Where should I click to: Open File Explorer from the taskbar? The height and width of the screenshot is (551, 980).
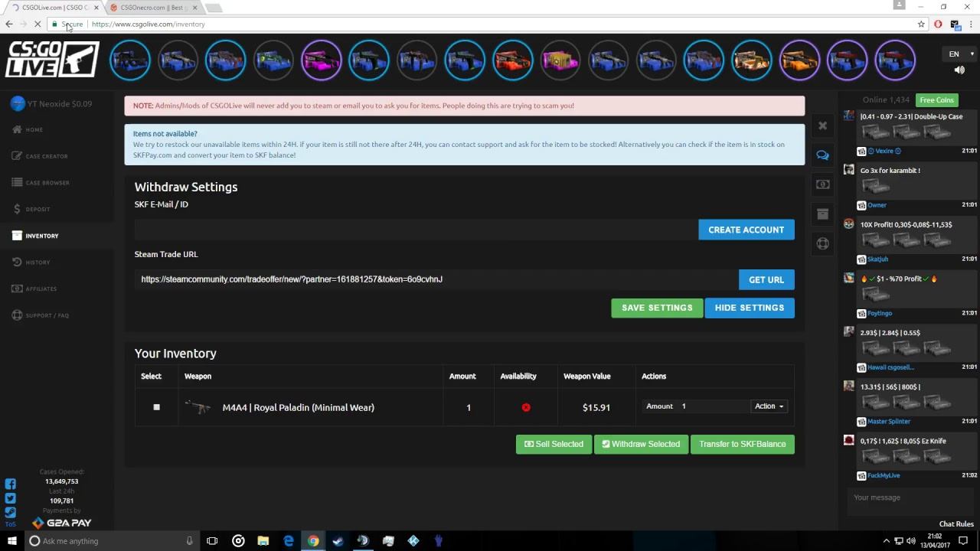[263, 541]
